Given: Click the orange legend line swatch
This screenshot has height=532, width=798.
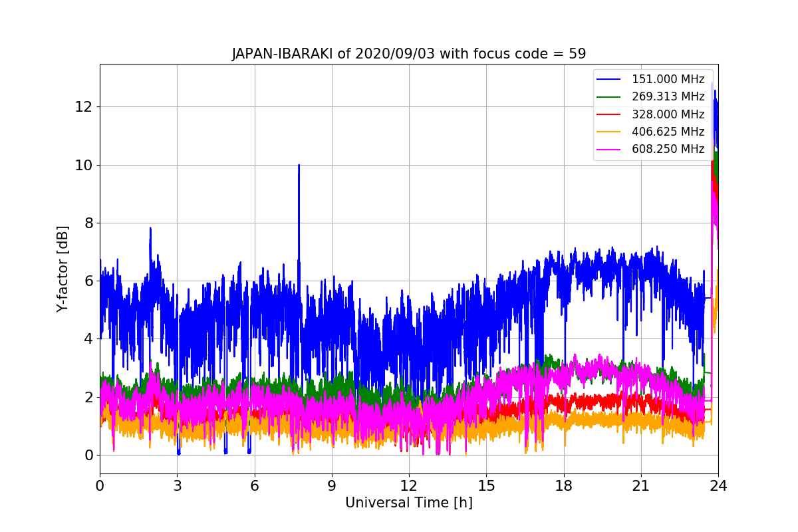Looking at the screenshot, I should coord(609,132).
